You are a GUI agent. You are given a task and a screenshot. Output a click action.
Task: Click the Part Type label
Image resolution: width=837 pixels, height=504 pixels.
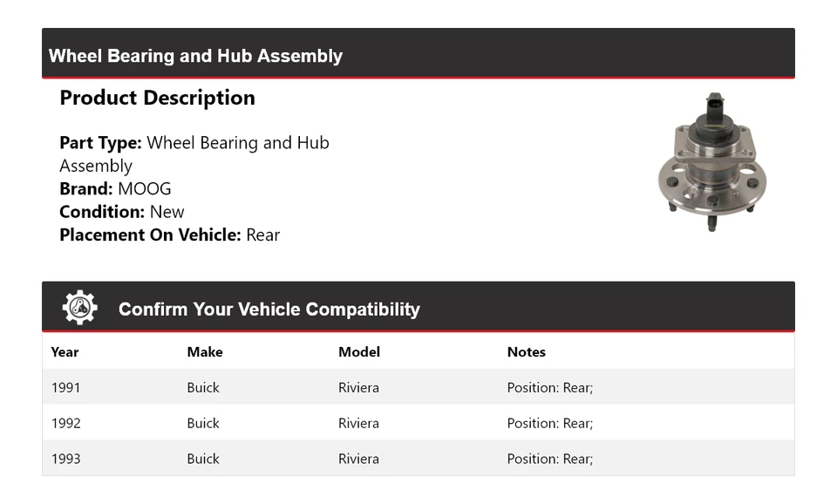tap(99, 143)
